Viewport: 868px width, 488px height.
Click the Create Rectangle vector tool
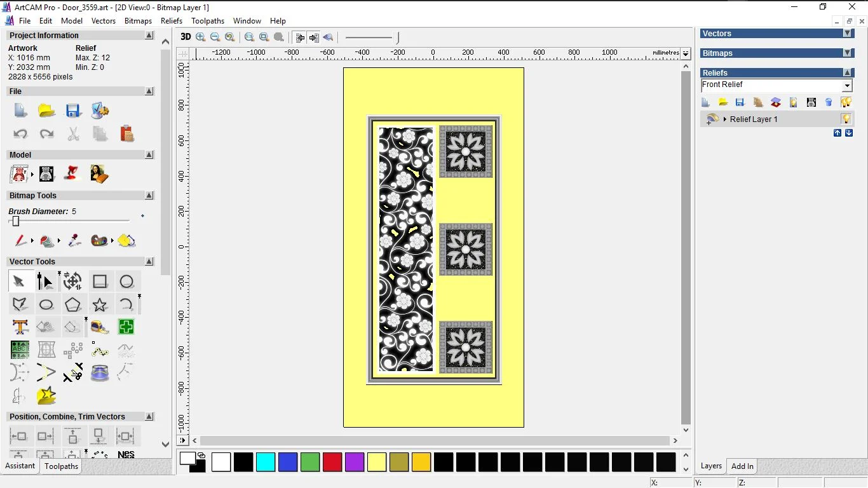[x=100, y=281]
